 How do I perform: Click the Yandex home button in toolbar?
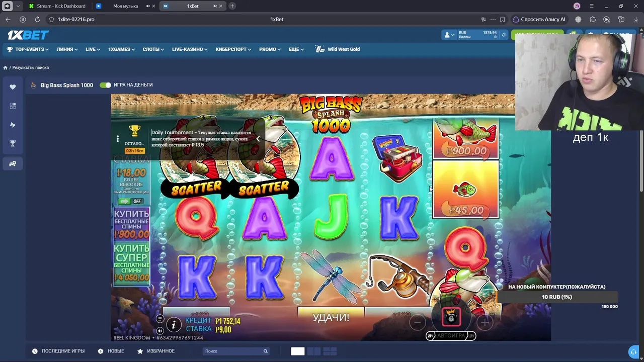point(23,19)
